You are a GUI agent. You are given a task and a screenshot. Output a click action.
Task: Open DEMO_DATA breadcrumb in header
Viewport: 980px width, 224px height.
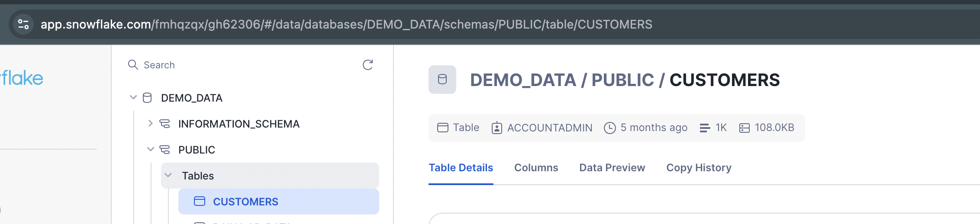tap(523, 80)
